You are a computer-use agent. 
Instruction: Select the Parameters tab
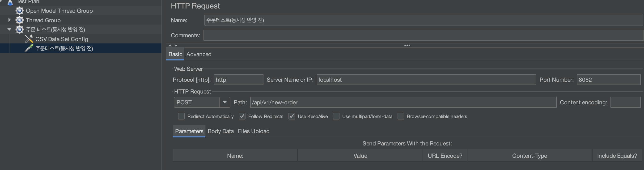point(189,131)
